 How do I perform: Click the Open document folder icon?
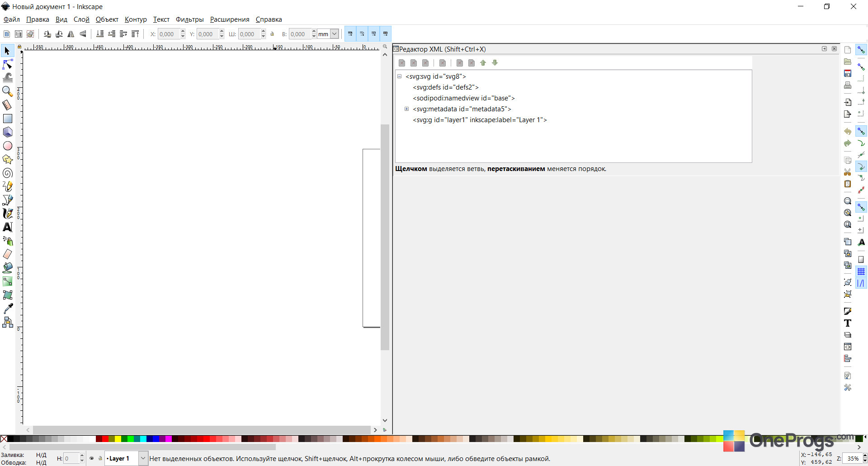[x=848, y=62]
